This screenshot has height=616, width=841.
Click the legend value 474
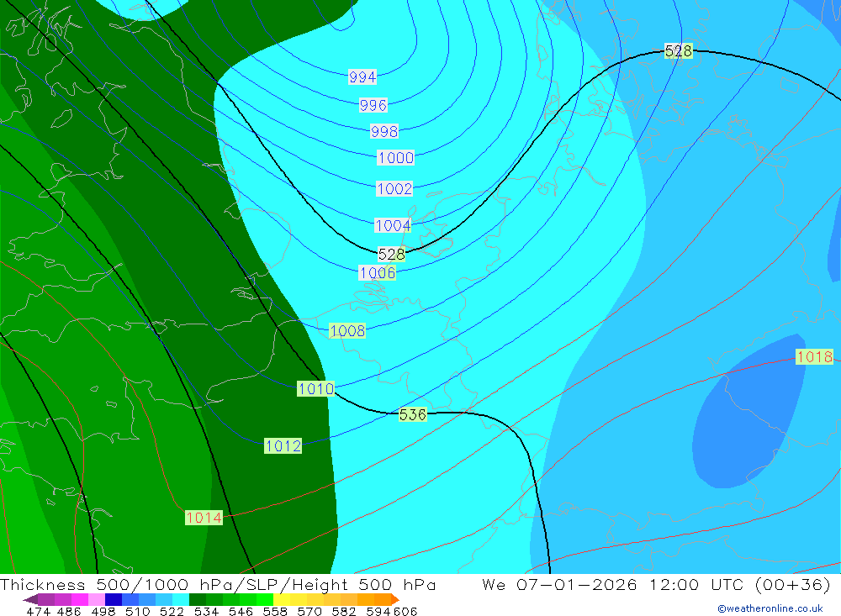[38, 611]
